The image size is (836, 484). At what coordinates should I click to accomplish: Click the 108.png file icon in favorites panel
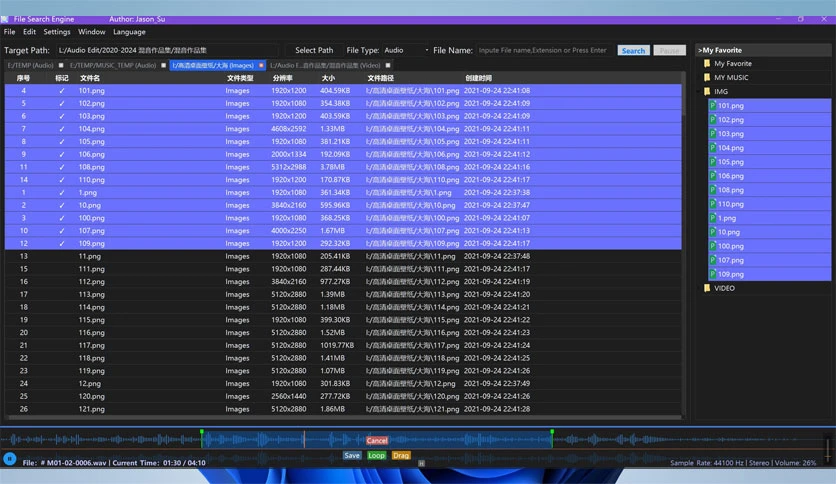712,190
